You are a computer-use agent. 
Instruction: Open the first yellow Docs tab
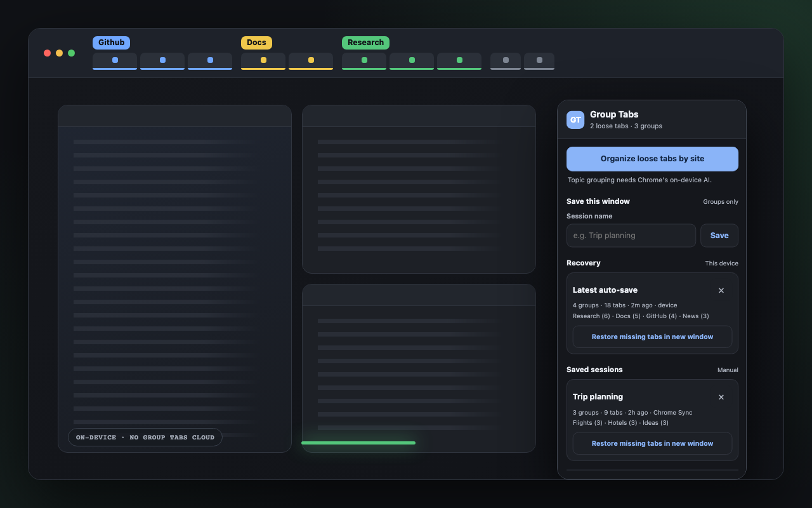263,61
